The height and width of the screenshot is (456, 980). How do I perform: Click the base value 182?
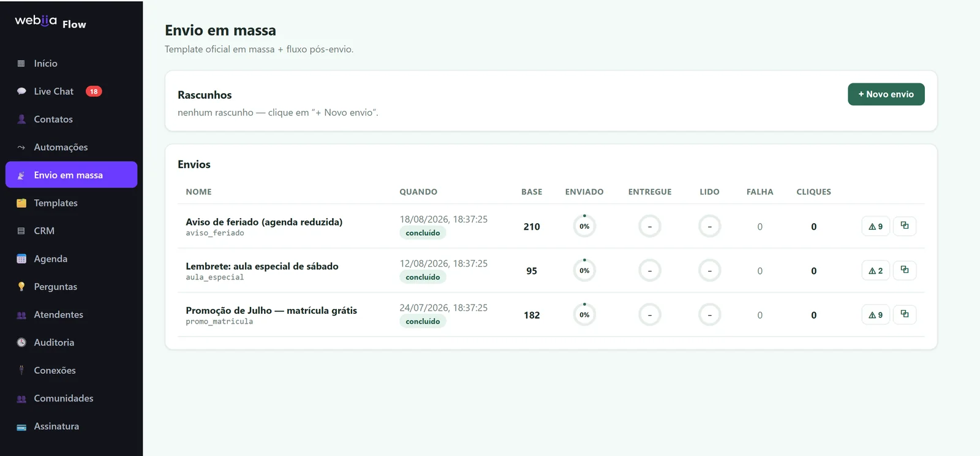coord(532,315)
